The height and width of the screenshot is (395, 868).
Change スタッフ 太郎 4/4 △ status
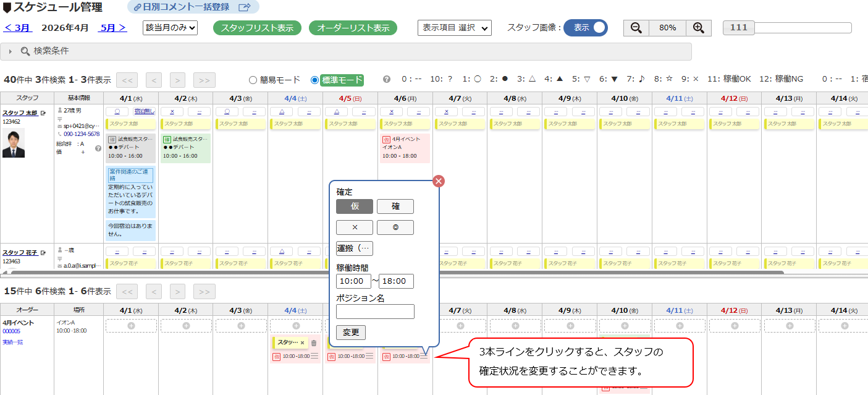pyautogui.click(x=282, y=112)
